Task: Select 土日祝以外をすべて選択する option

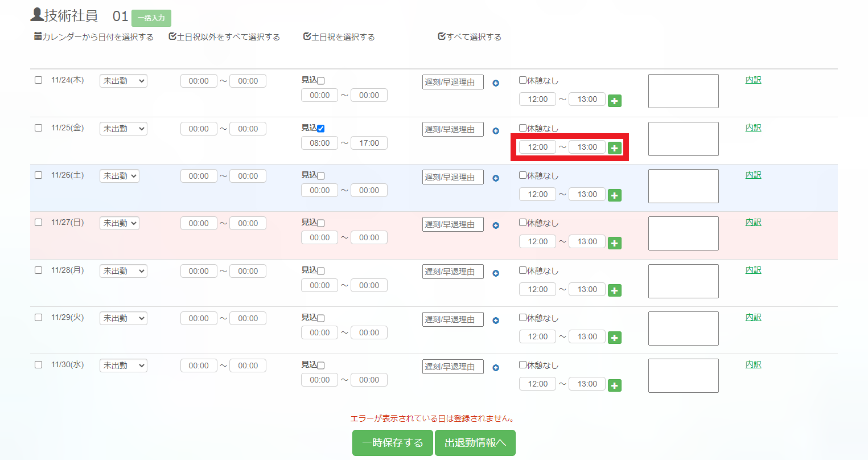Action: 224,37
